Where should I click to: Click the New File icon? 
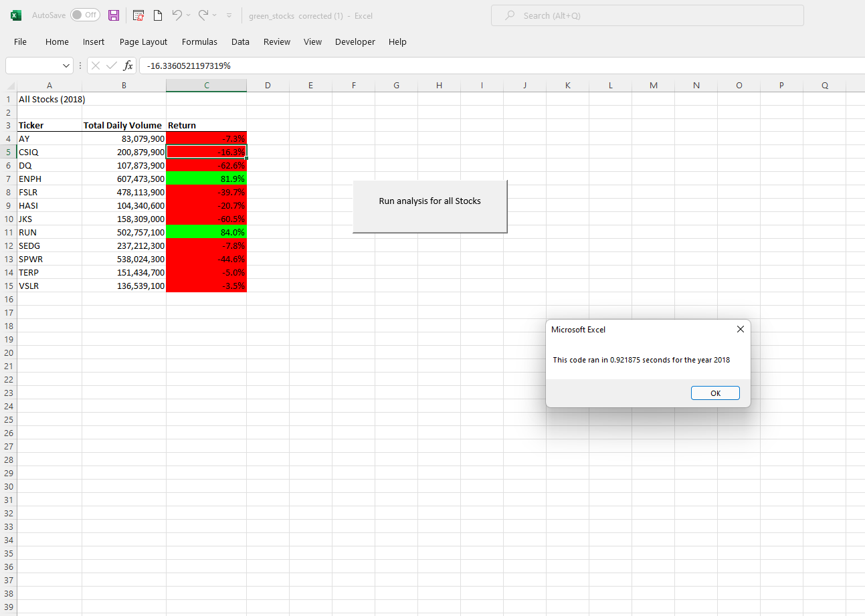click(x=158, y=15)
